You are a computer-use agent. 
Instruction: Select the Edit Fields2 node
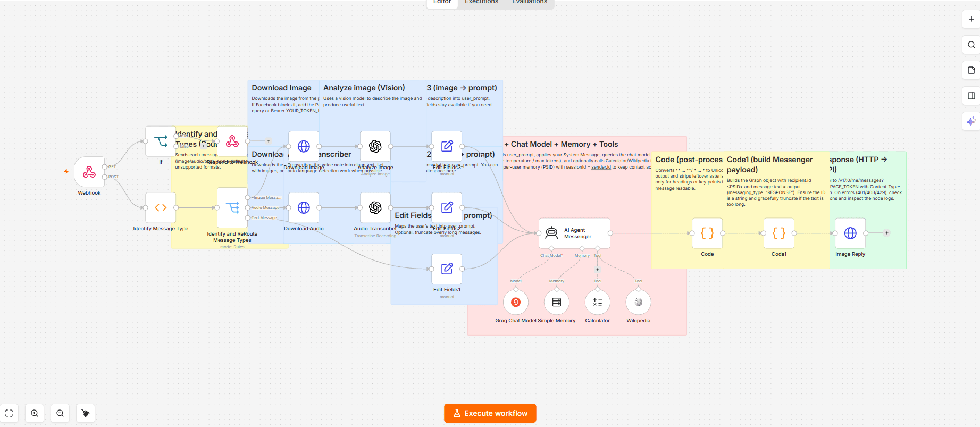coord(447,207)
